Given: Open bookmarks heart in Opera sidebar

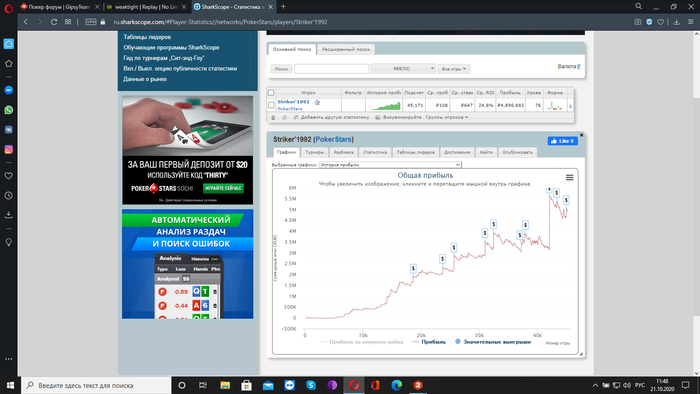Looking at the screenshot, I should (x=8, y=176).
